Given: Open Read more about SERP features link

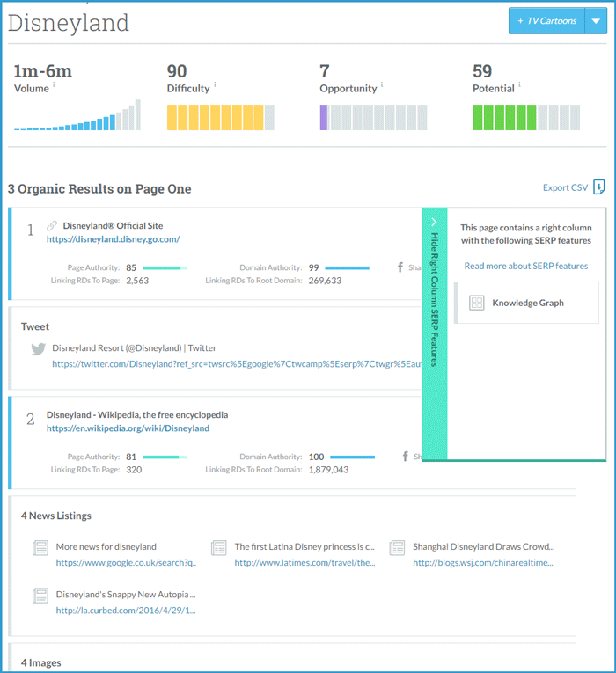Looking at the screenshot, I should 526,266.
